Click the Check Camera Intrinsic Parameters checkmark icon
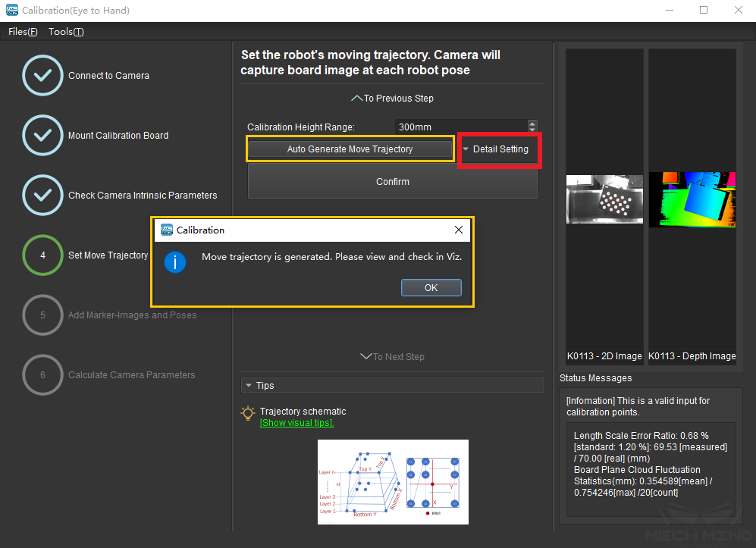 pos(42,195)
